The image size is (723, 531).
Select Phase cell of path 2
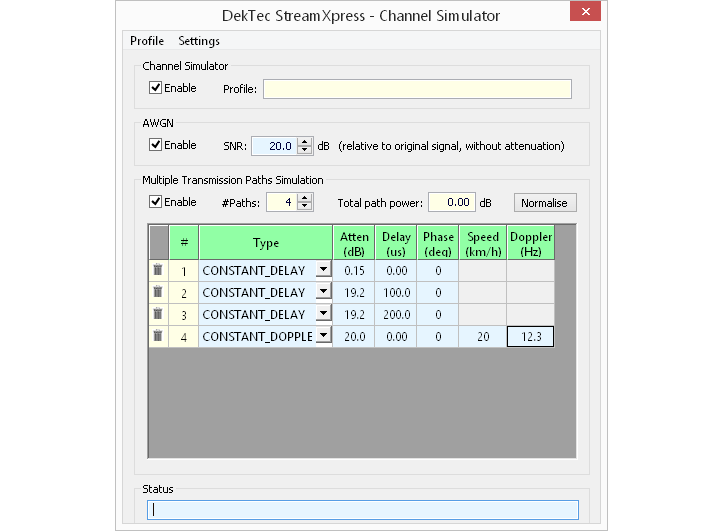click(438, 293)
